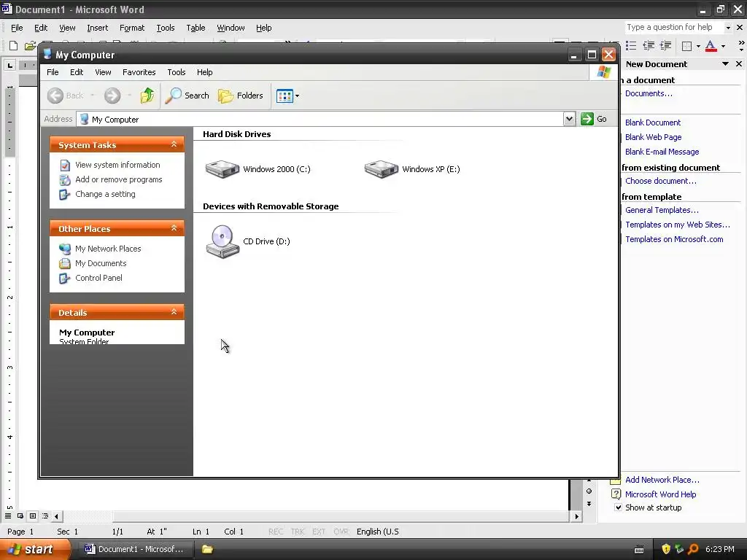Go to My Documents in Other Places
The height and width of the screenshot is (560, 747).
pyautogui.click(x=101, y=263)
